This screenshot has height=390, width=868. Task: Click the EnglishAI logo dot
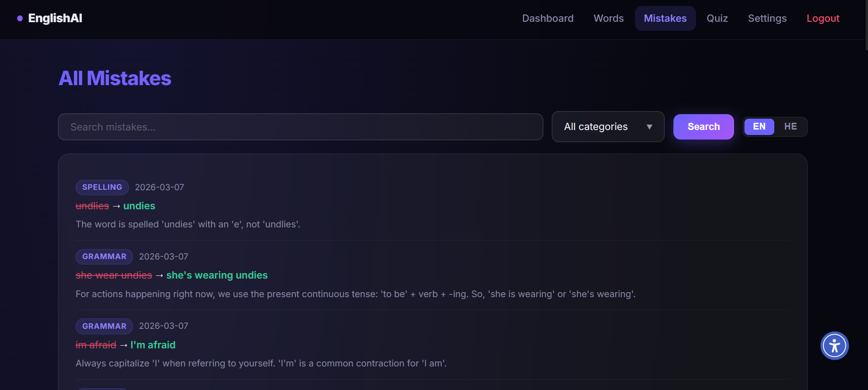pos(20,19)
